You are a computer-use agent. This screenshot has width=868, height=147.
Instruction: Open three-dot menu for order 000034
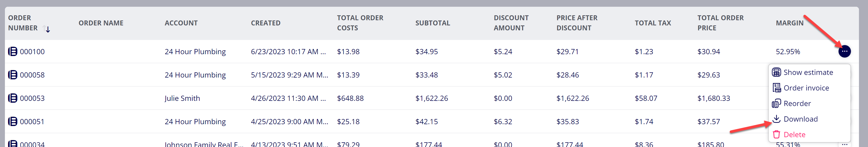[x=844, y=144]
